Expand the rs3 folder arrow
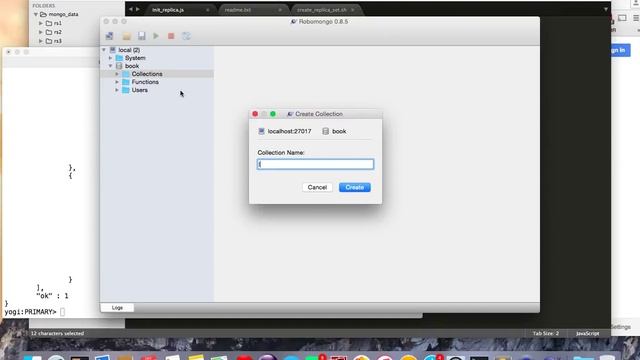Screen dimensions: 640x360 coord(41,41)
